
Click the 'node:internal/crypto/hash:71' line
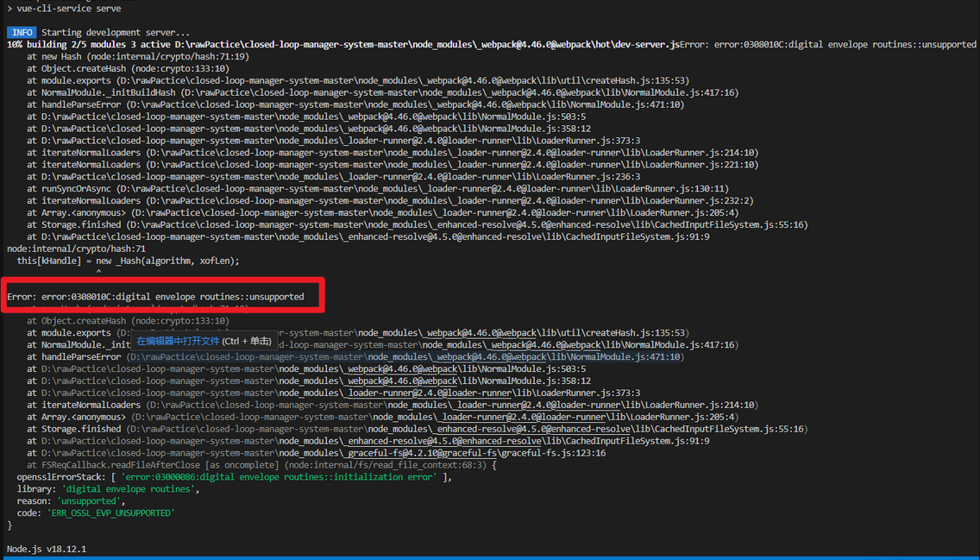click(76, 249)
